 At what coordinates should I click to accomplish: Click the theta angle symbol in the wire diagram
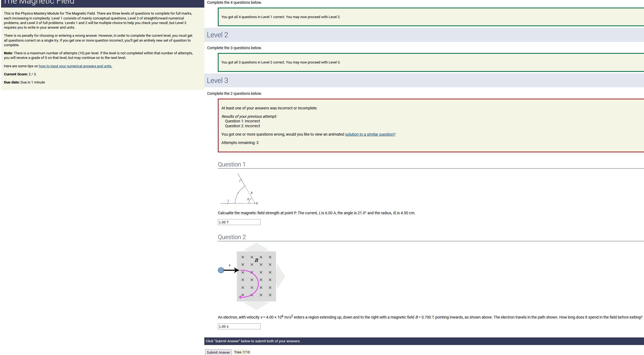248,199
